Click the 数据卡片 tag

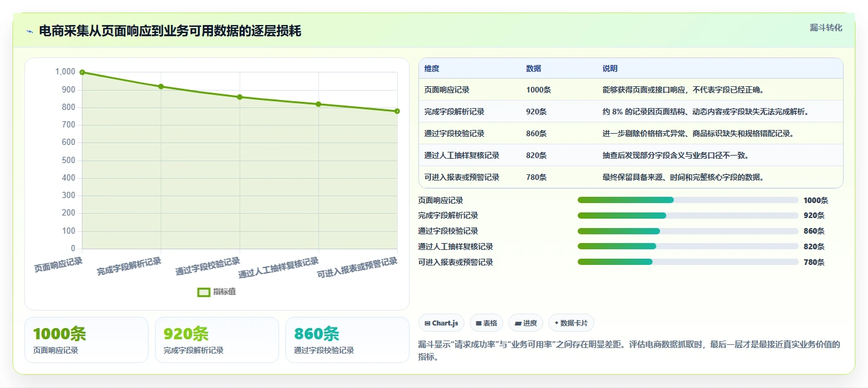coord(571,323)
